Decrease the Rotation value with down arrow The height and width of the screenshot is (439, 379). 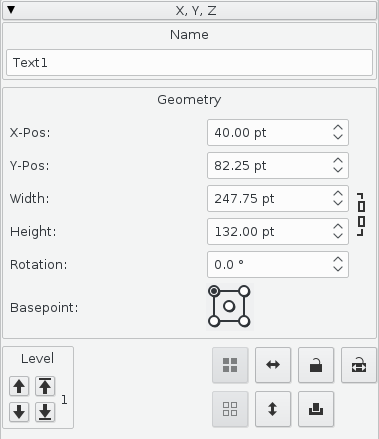coord(338,269)
